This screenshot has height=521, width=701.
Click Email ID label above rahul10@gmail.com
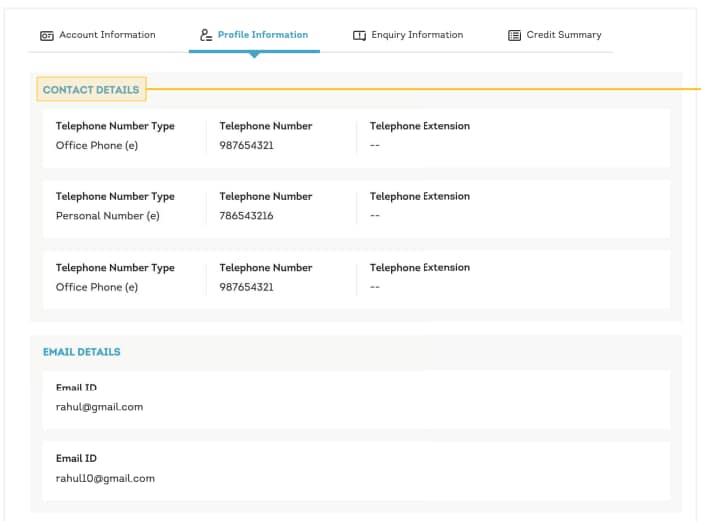coord(76,458)
